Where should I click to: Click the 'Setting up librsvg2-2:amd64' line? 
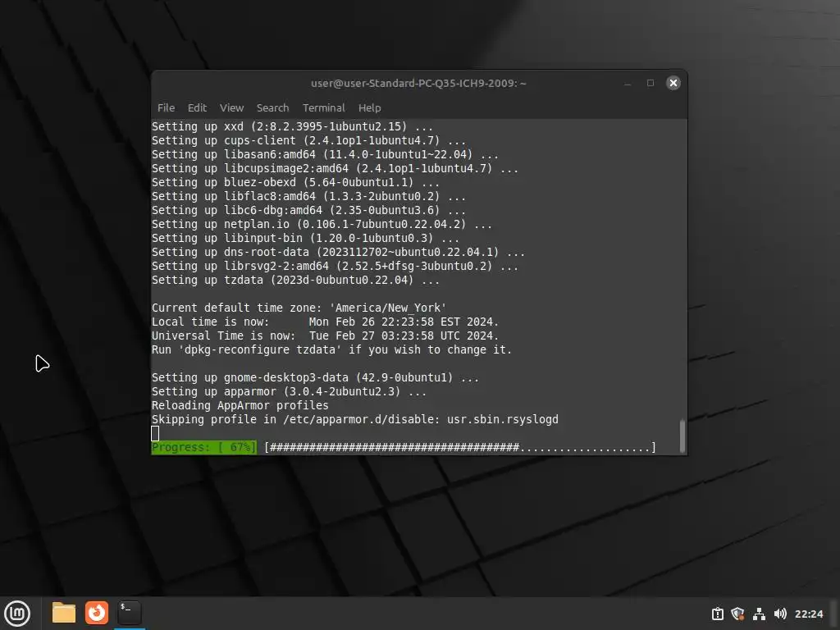pos(335,267)
